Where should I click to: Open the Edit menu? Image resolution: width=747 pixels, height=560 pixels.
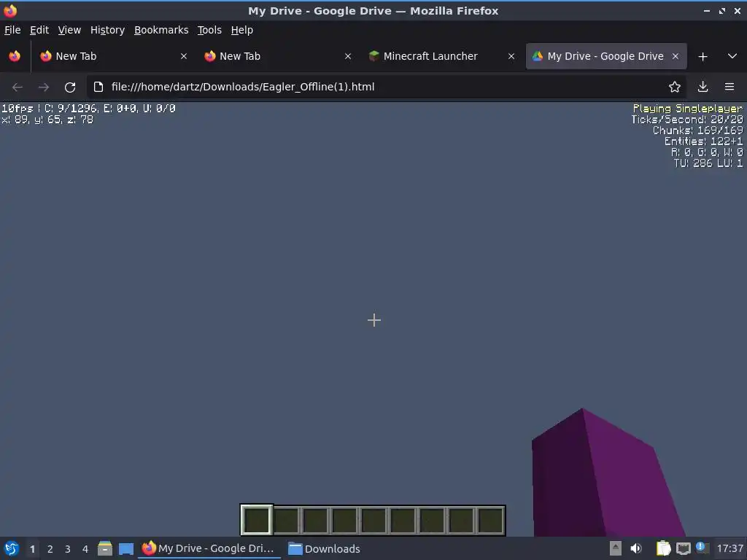(39, 30)
